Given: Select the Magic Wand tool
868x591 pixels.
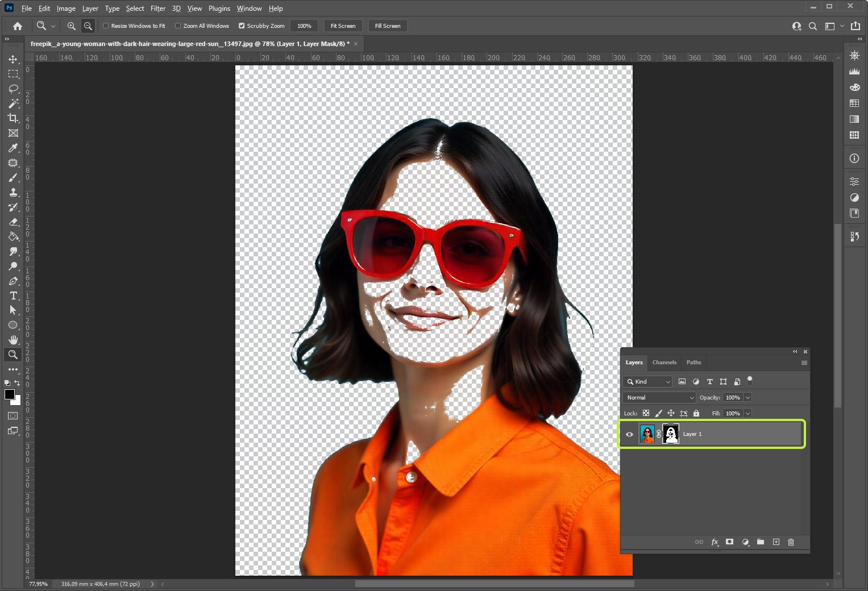Looking at the screenshot, I should pos(13,103).
